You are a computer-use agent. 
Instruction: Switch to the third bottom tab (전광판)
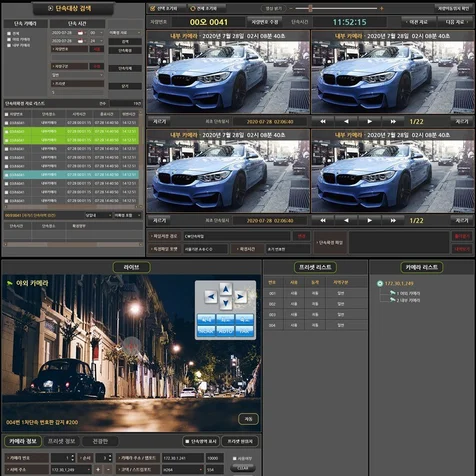click(100, 441)
